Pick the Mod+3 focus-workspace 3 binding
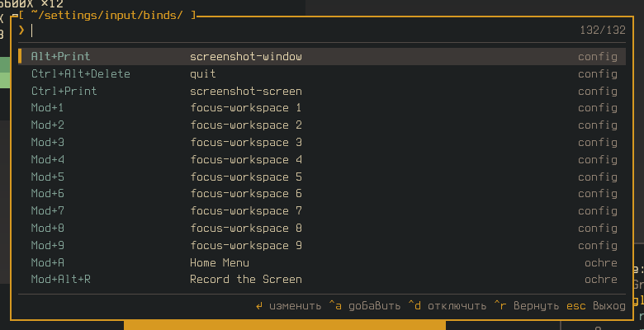The height and width of the screenshot is (330, 644). pyautogui.click(x=322, y=143)
